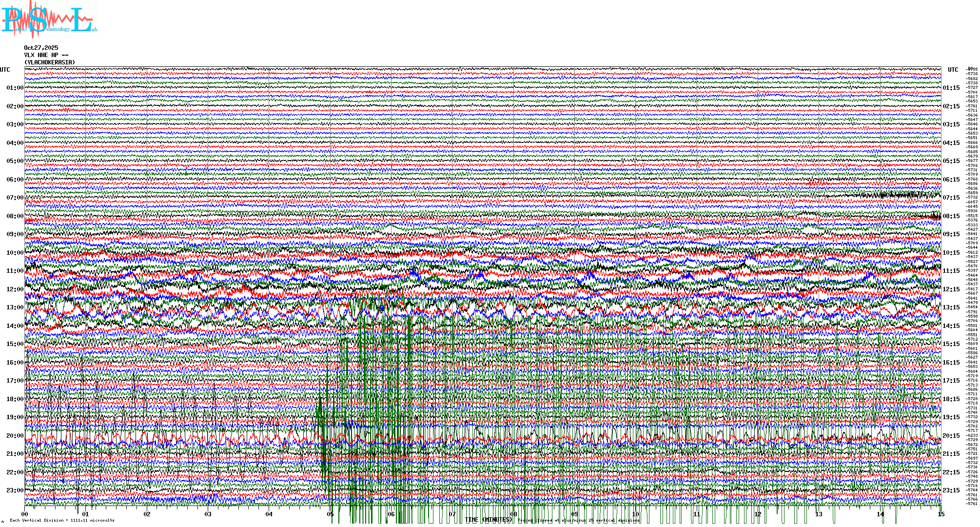Select the 13:00 hour label on left
Screen dimensions: 980x527
click(15, 307)
